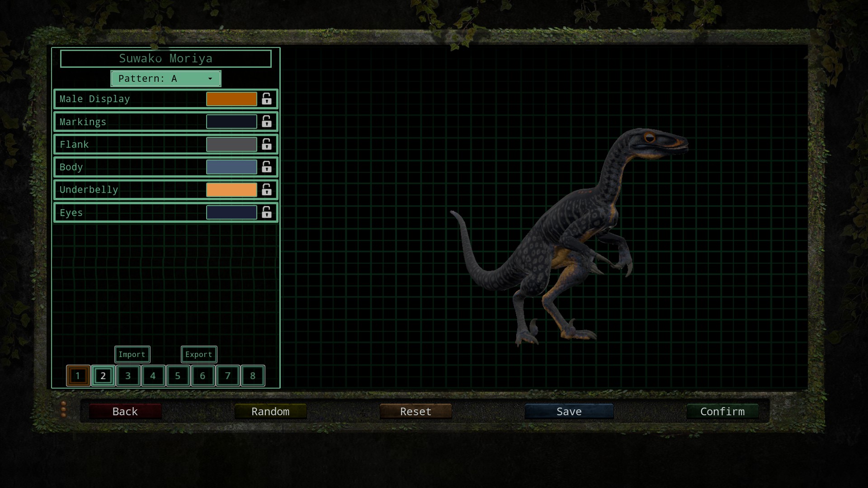
Task: Select skin slot 1
Action: [x=78, y=375]
